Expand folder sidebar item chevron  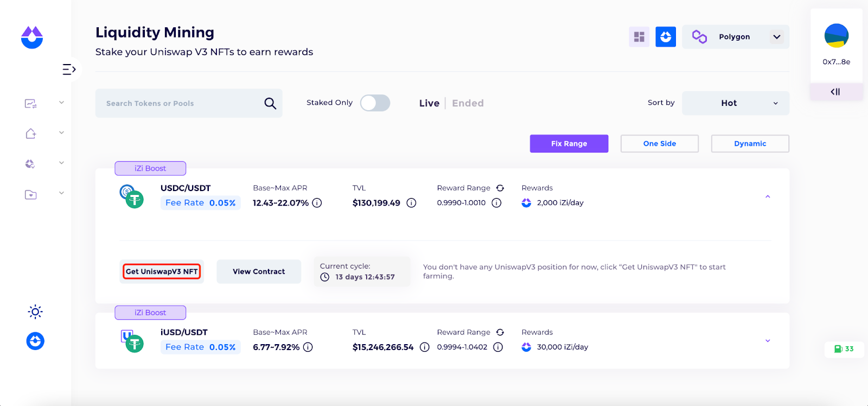tap(61, 193)
